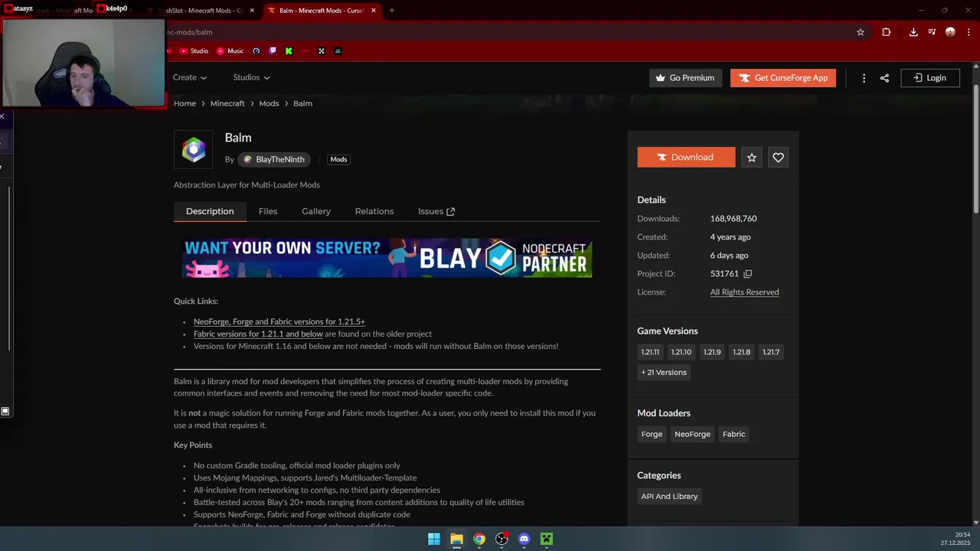Viewport: 980px width, 551px height.
Task: Open a new browser tab
Action: [x=391, y=11]
